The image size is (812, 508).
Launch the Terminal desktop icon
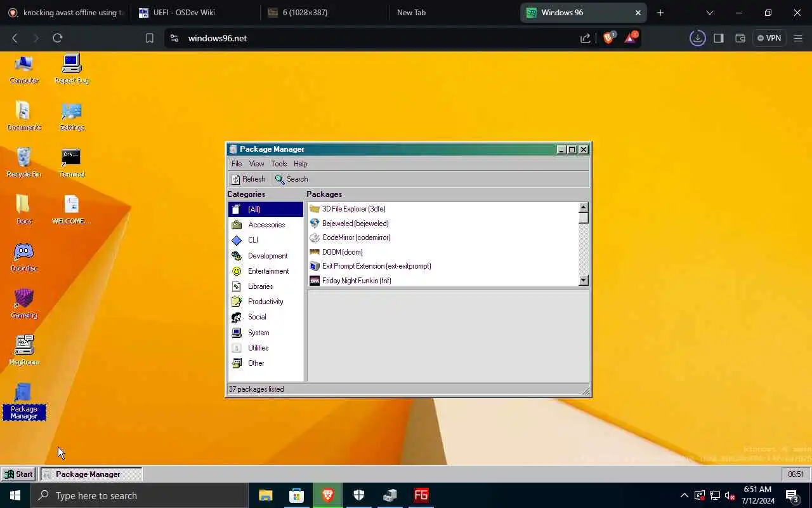click(71, 163)
